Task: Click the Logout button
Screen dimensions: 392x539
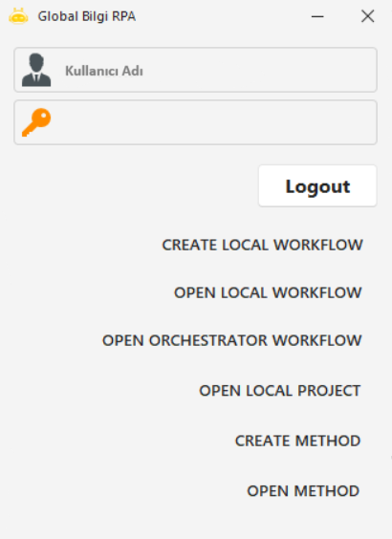Action: (317, 186)
